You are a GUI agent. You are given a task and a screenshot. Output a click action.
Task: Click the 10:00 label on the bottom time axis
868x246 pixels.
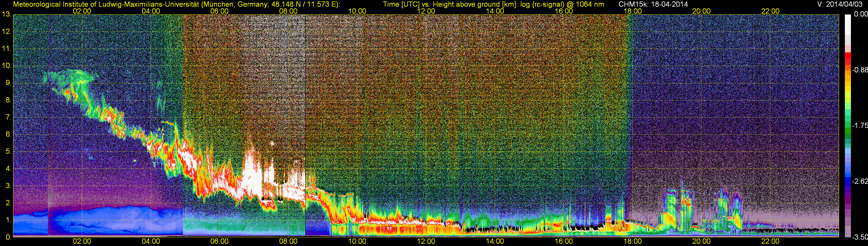(357, 241)
